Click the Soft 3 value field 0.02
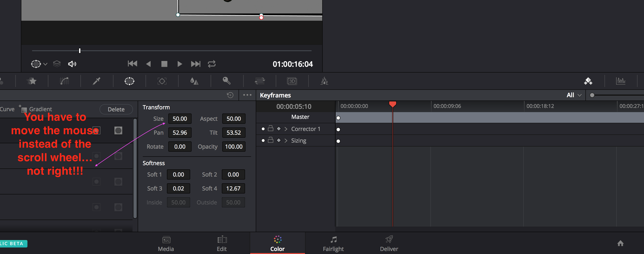This screenshot has width=644, height=254. (179, 188)
